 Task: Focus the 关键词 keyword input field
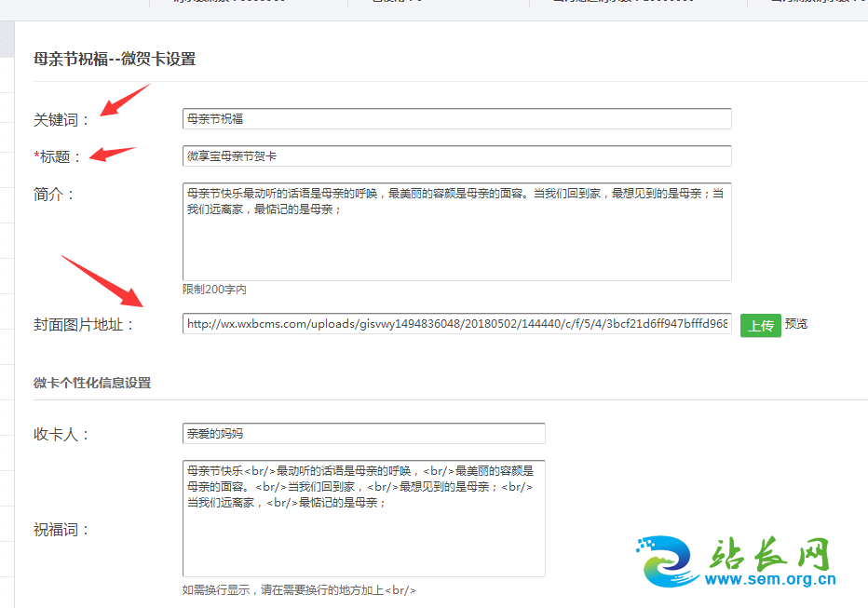[x=456, y=119]
